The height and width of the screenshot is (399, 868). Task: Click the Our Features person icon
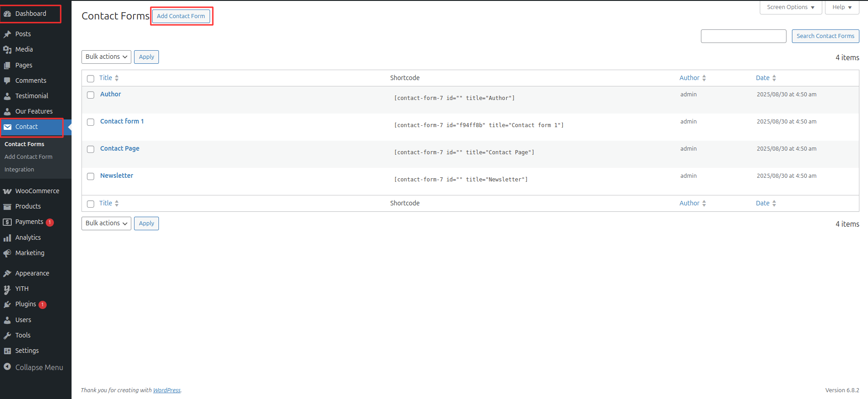7,111
